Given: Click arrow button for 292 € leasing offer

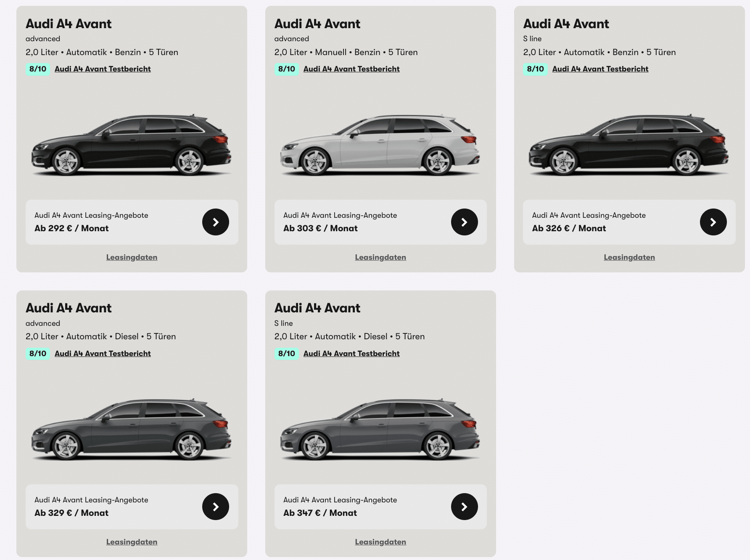Looking at the screenshot, I should coord(215,222).
